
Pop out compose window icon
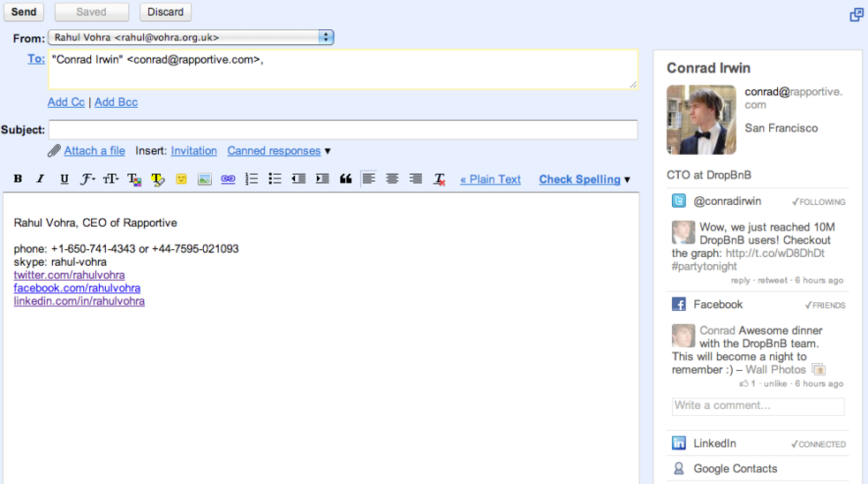click(857, 14)
